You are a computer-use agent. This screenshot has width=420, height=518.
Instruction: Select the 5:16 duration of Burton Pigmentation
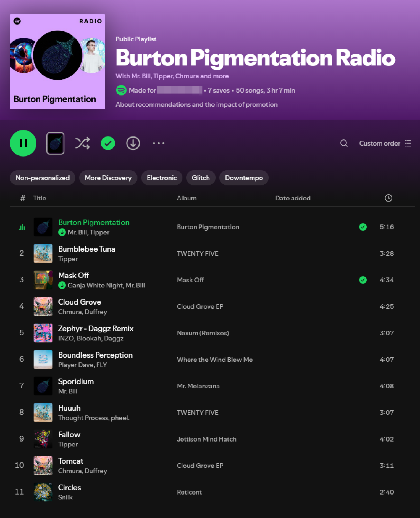click(387, 227)
